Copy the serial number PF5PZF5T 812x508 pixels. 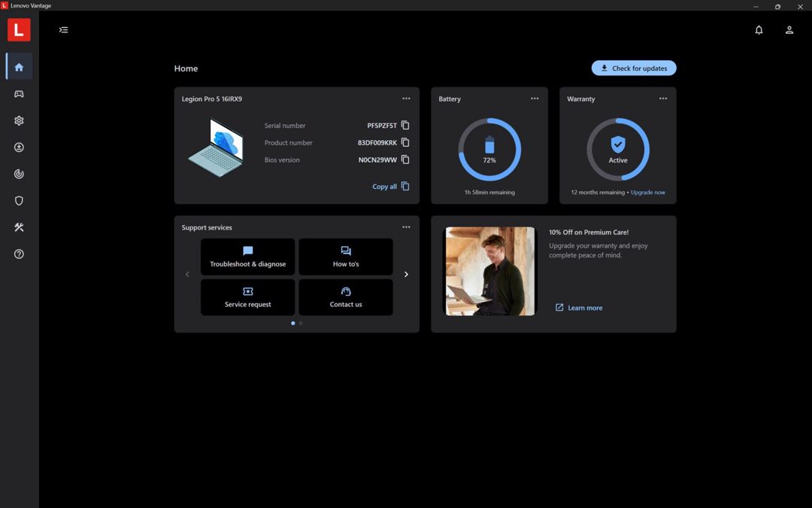click(405, 125)
